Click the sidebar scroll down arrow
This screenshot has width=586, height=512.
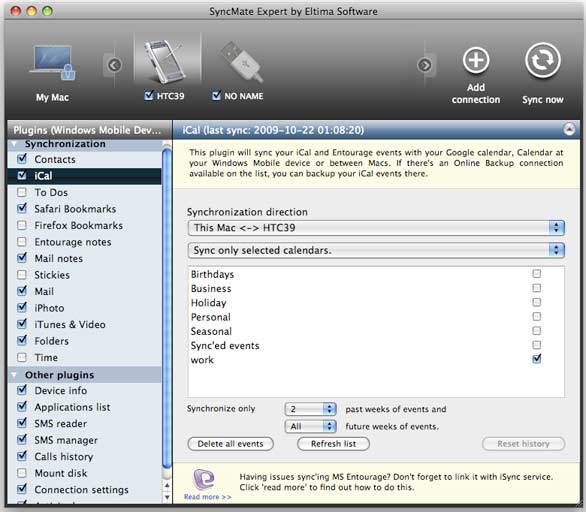tap(167, 497)
